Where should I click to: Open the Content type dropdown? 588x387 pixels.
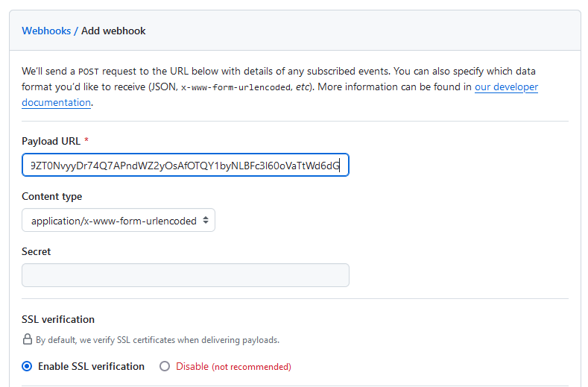click(x=118, y=221)
